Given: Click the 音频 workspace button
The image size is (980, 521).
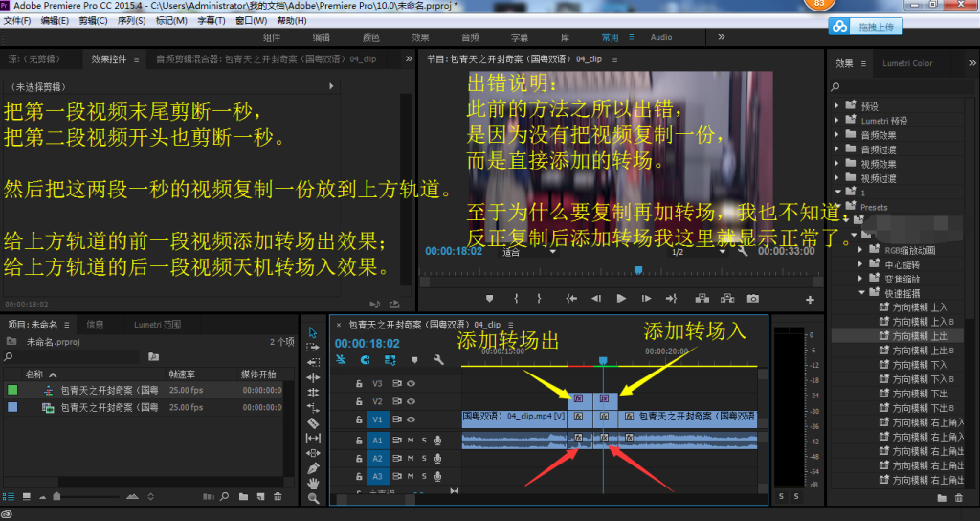Looking at the screenshot, I should [470, 37].
